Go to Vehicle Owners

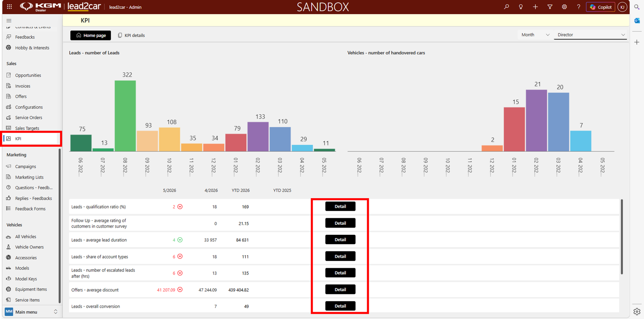click(29, 247)
